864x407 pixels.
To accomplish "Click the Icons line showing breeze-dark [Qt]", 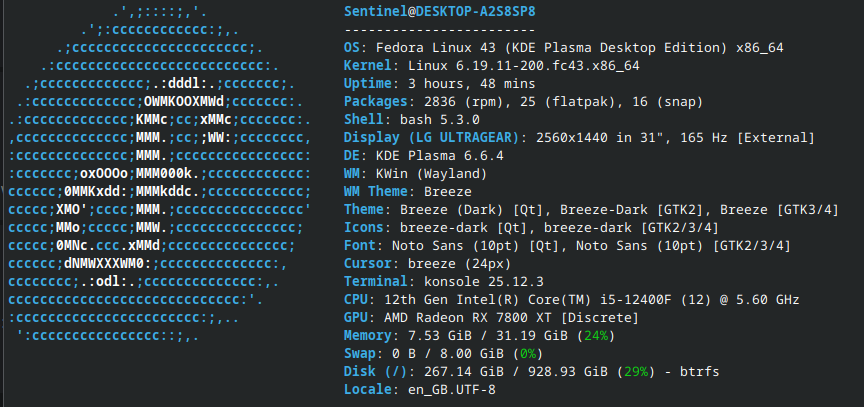I will (531, 227).
